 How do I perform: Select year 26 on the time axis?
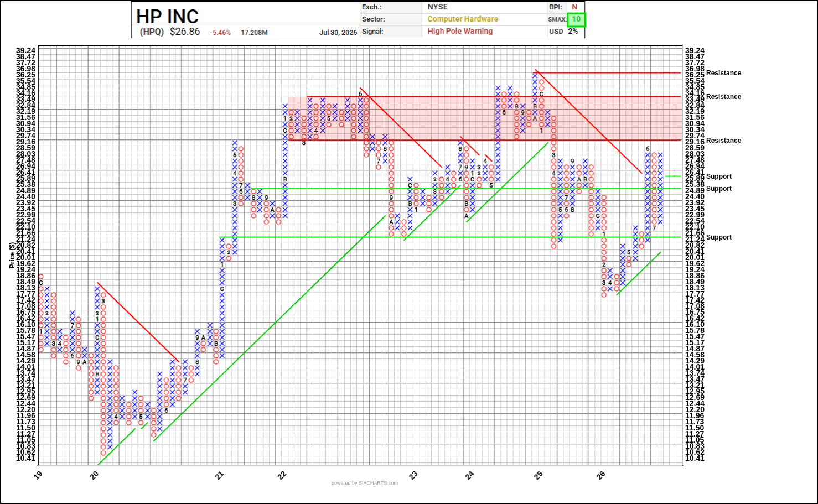(x=601, y=475)
